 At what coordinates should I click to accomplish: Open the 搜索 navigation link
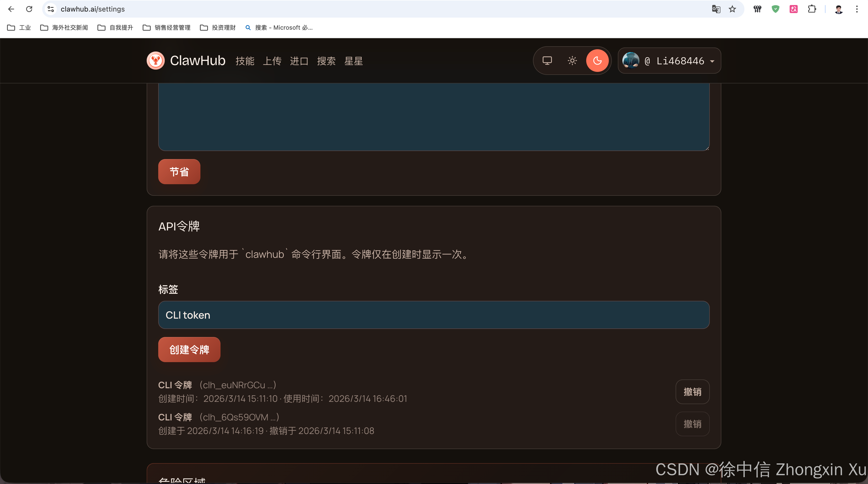point(326,61)
